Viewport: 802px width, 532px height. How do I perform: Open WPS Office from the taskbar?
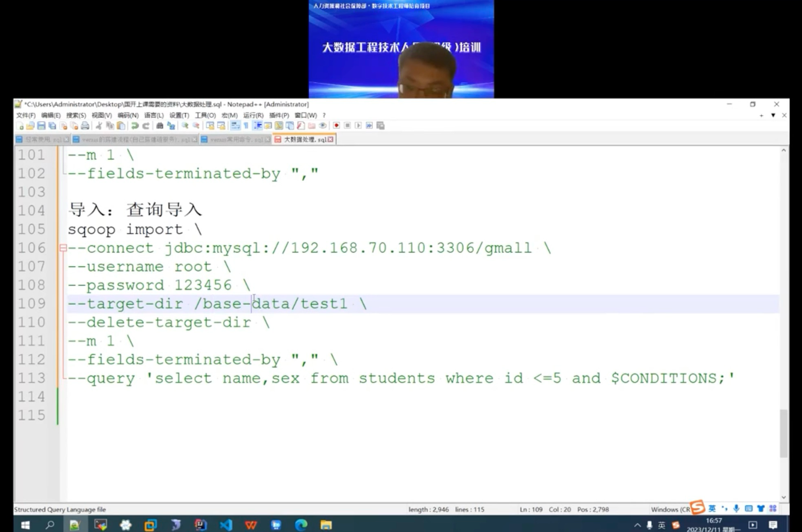click(x=250, y=525)
